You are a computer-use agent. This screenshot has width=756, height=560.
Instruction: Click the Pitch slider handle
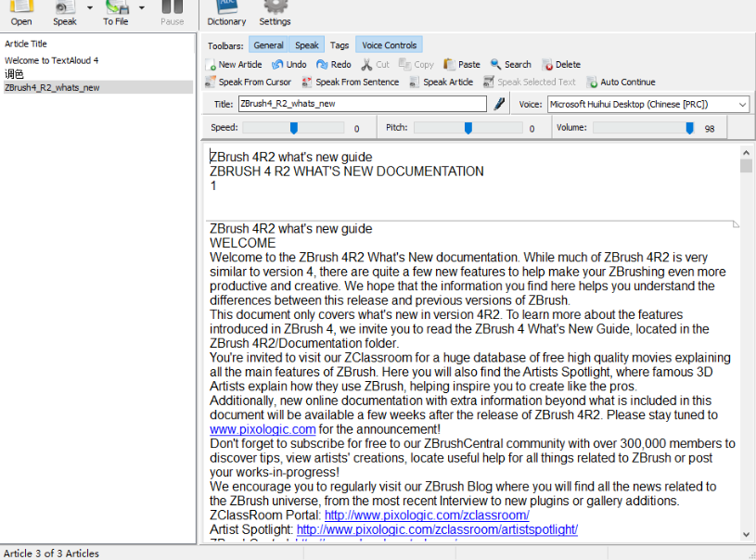[468, 128]
